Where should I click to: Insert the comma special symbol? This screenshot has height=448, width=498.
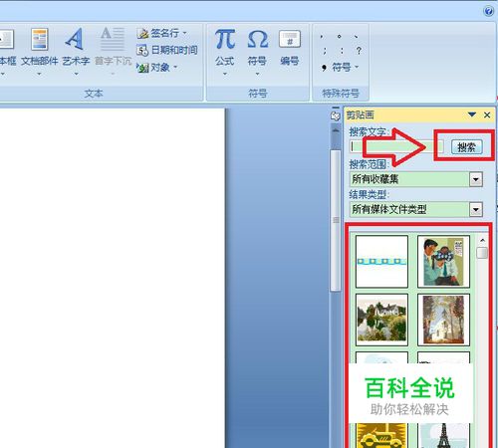click(322, 36)
